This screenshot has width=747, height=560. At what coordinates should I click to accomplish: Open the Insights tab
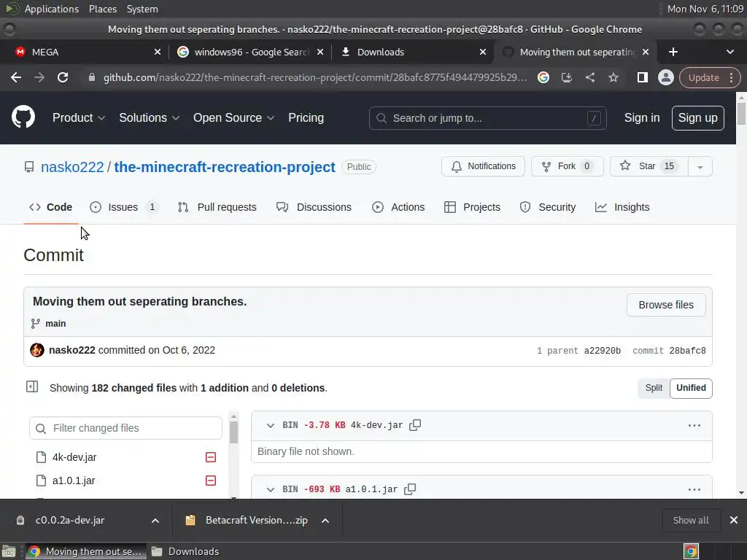(622, 207)
